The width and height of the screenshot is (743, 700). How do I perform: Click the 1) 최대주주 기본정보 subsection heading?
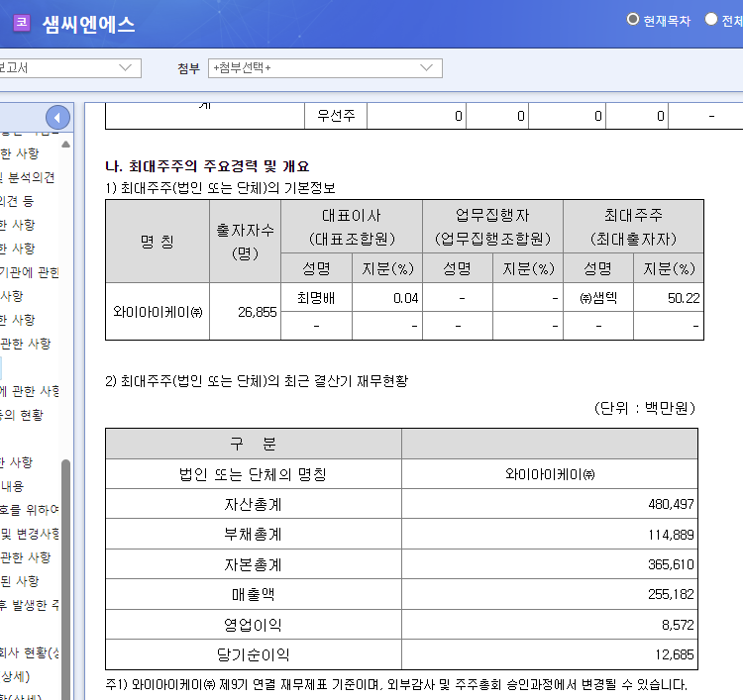(220, 188)
